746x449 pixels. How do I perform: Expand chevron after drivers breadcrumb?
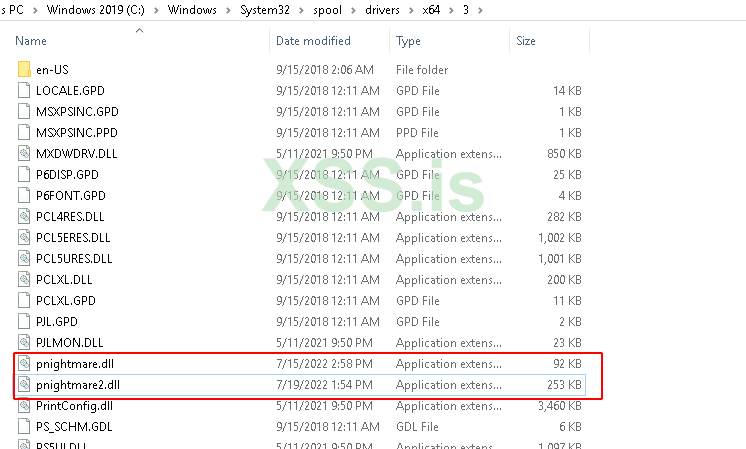click(411, 10)
